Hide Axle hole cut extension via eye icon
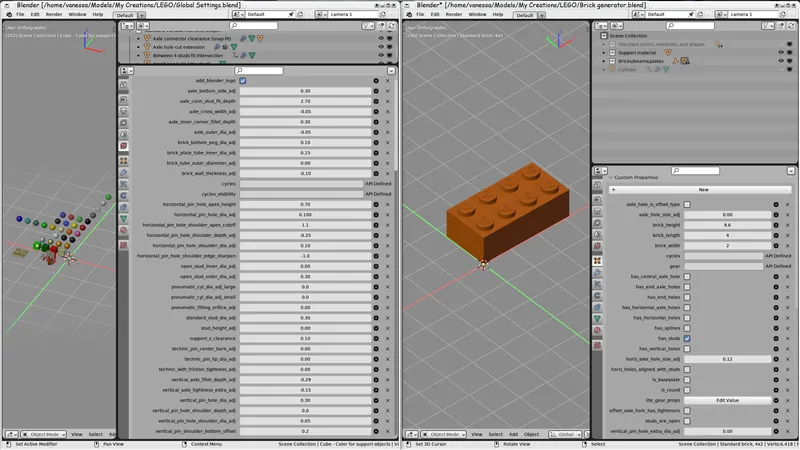 coord(381,47)
